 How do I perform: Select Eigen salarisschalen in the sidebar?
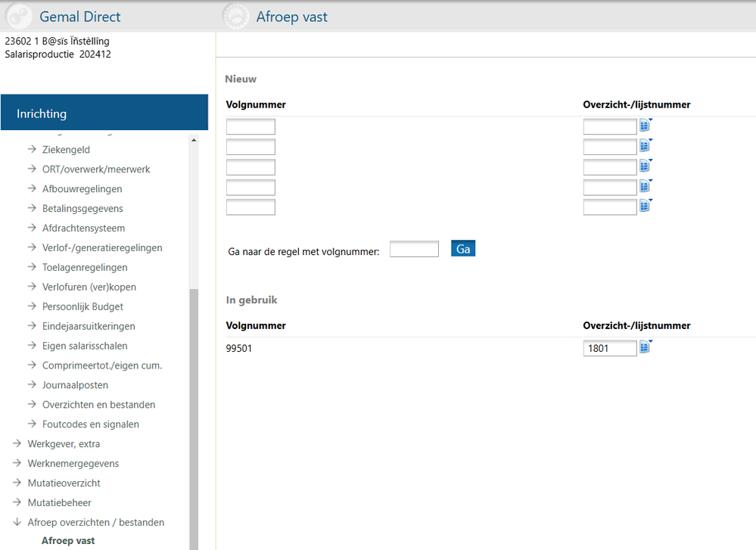click(85, 346)
